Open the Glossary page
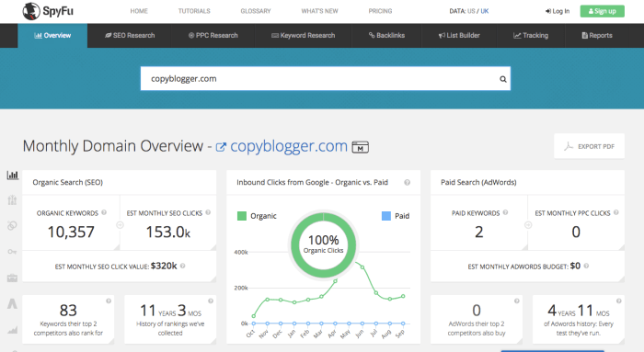 pyautogui.click(x=256, y=11)
